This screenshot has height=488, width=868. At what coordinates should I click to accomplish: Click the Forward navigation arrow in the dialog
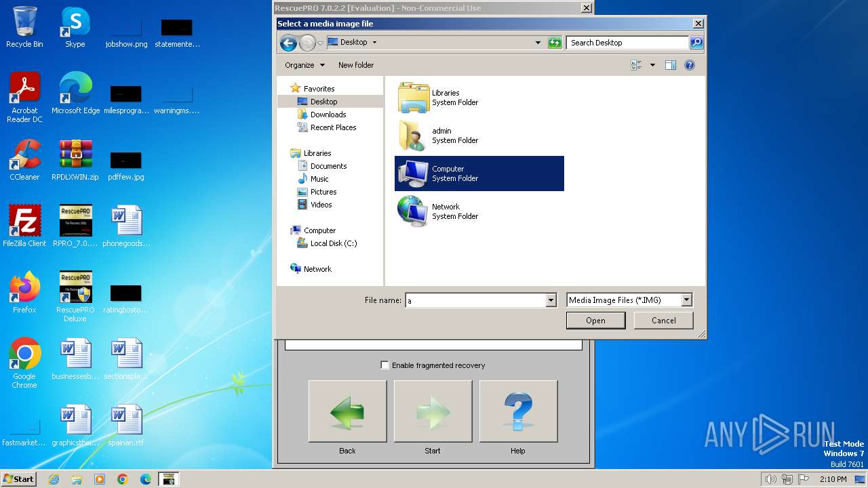(307, 43)
